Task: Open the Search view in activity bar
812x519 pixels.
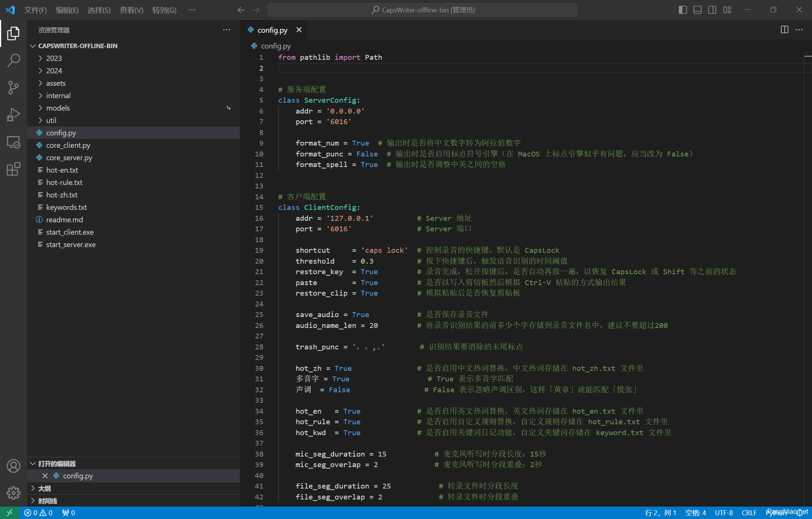Action: tap(14, 60)
